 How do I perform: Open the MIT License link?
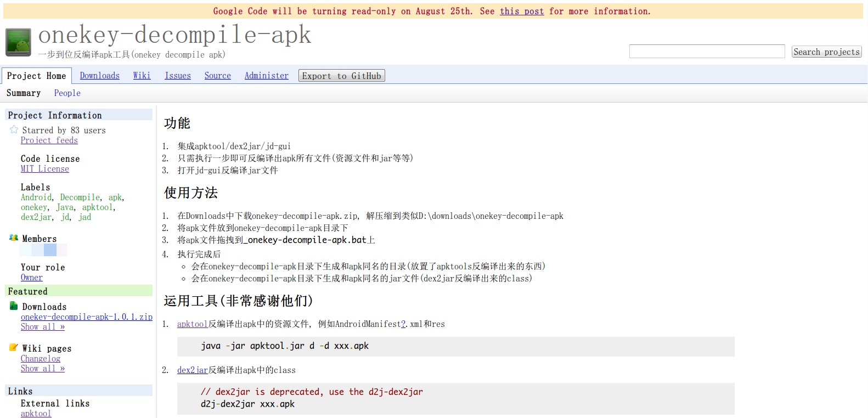[45, 169]
